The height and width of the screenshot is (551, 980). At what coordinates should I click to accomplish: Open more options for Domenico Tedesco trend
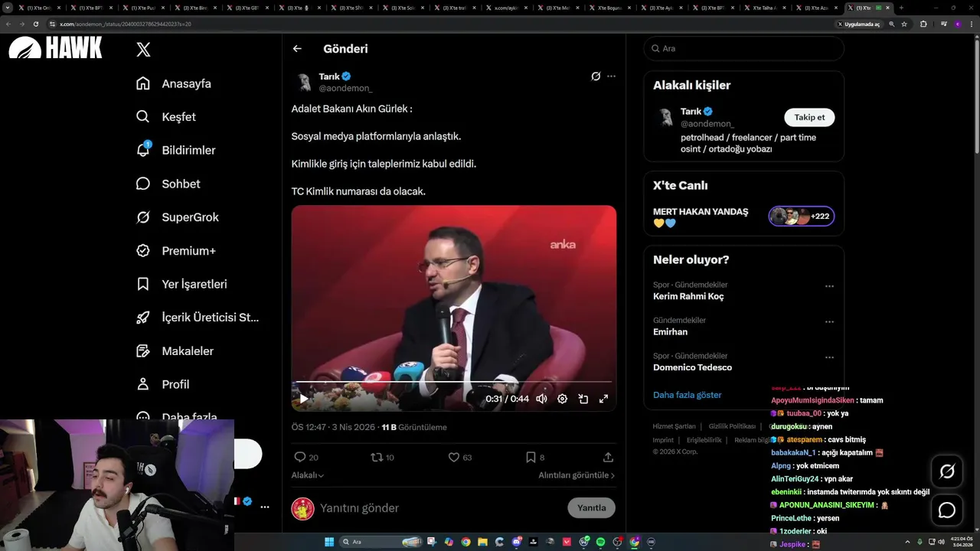(829, 357)
